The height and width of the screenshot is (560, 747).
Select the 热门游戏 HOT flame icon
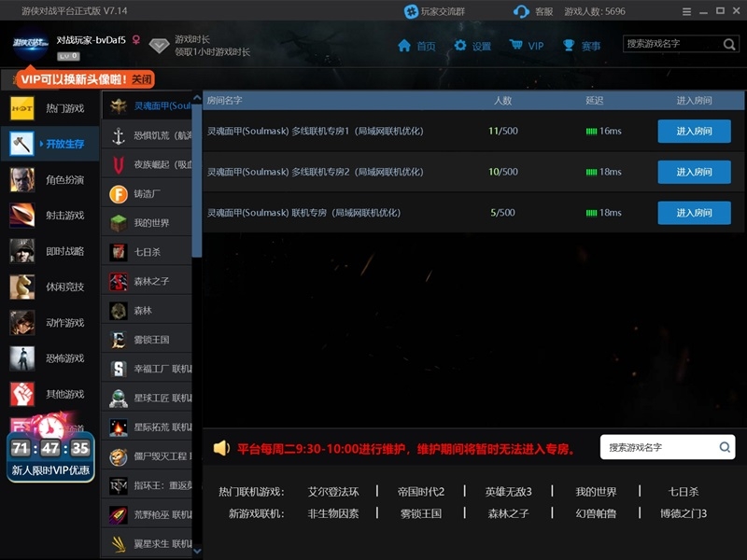(21, 106)
